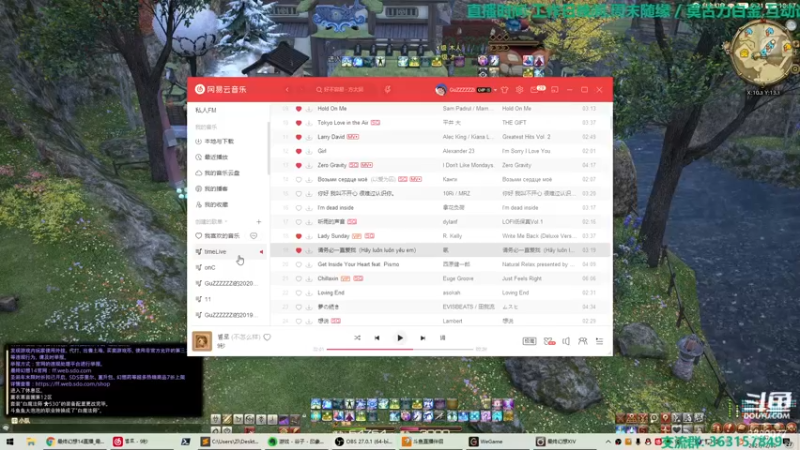Click the song title Lady Sunday
800x450 pixels.
click(x=333, y=236)
